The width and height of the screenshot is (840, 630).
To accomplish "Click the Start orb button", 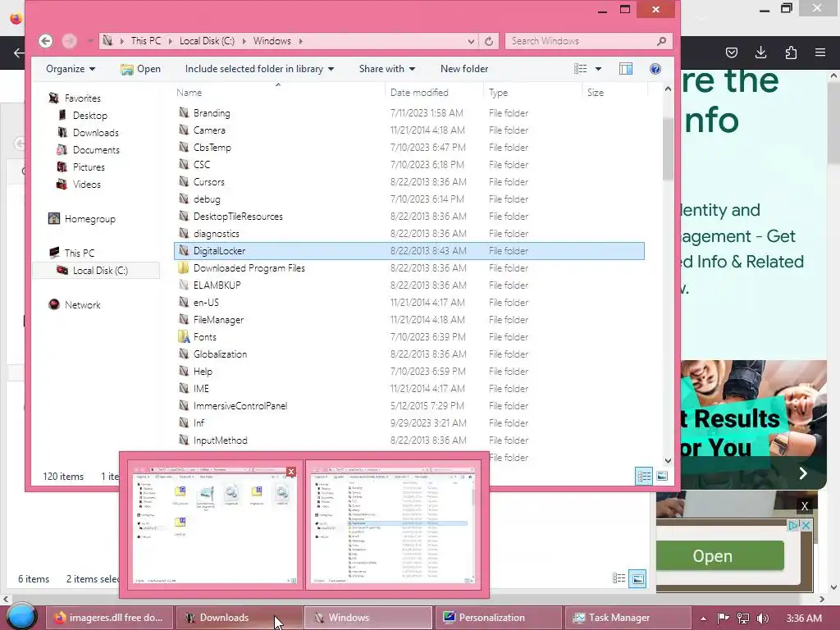I will 21,616.
